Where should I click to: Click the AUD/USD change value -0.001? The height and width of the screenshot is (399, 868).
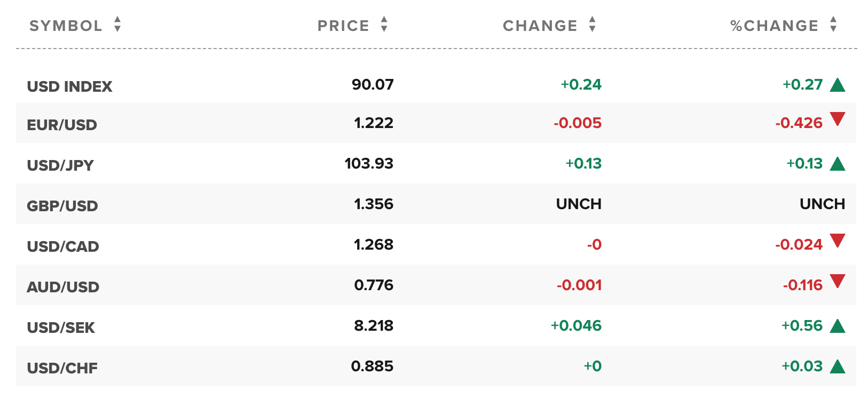pos(579,285)
